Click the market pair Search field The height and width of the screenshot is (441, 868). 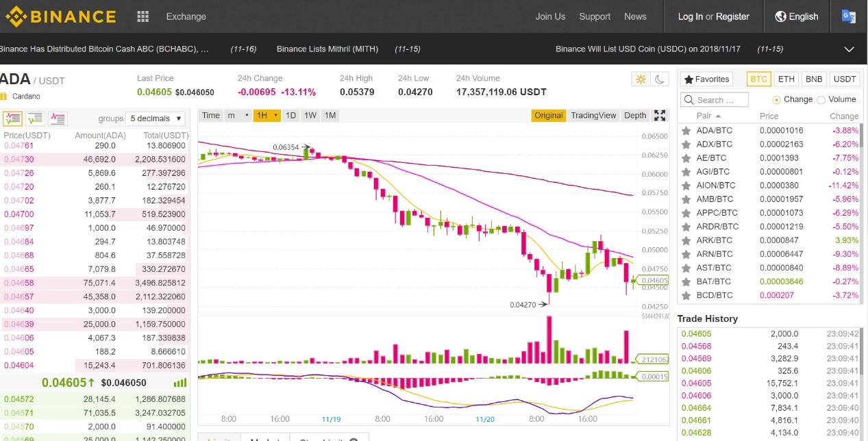(715, 100)
